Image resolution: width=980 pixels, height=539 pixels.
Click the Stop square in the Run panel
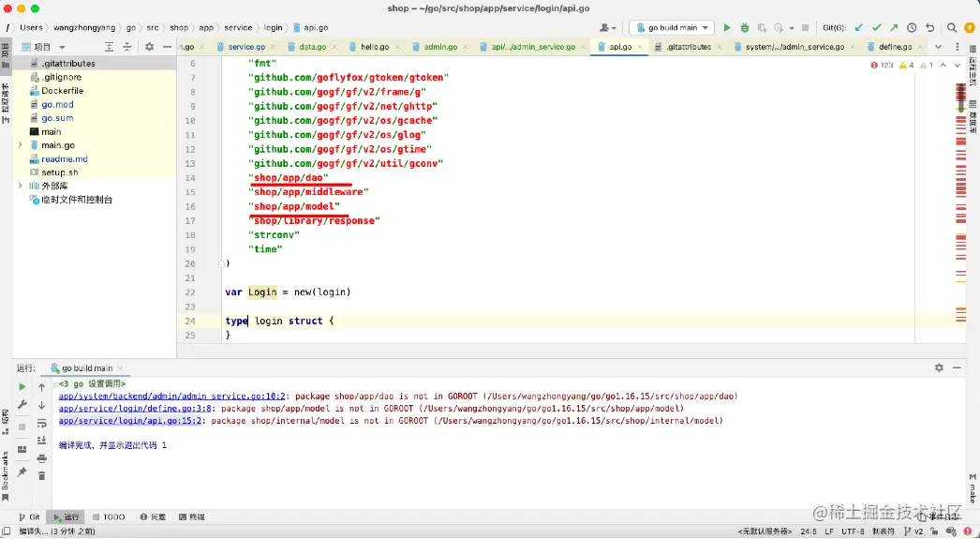click(22, 427)
